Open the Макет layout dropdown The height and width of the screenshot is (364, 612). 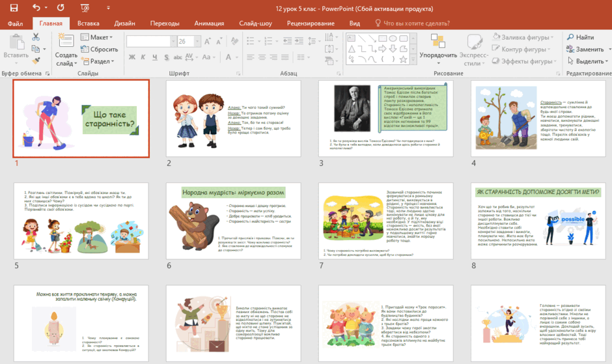coord(96,37)
